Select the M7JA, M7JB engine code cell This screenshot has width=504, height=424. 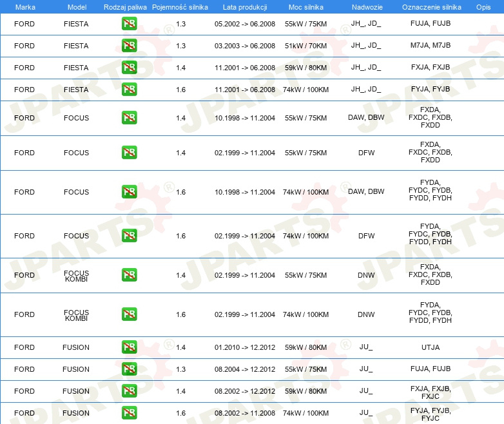[431, 45]
